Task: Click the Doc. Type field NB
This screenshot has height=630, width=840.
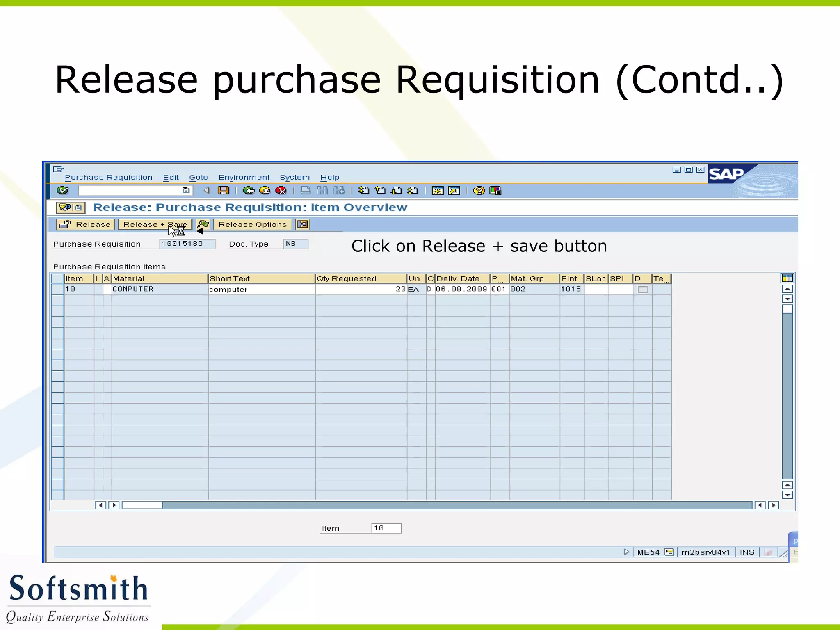Action: pos(296,244)
